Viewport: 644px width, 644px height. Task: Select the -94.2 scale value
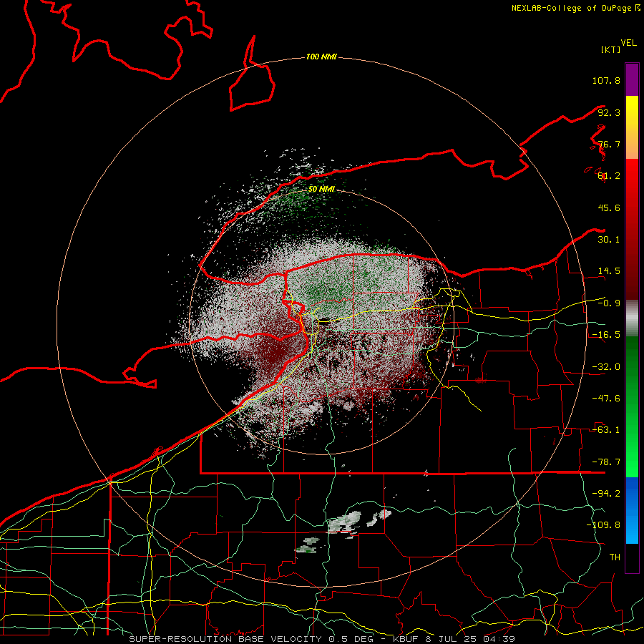pos(606,494)
